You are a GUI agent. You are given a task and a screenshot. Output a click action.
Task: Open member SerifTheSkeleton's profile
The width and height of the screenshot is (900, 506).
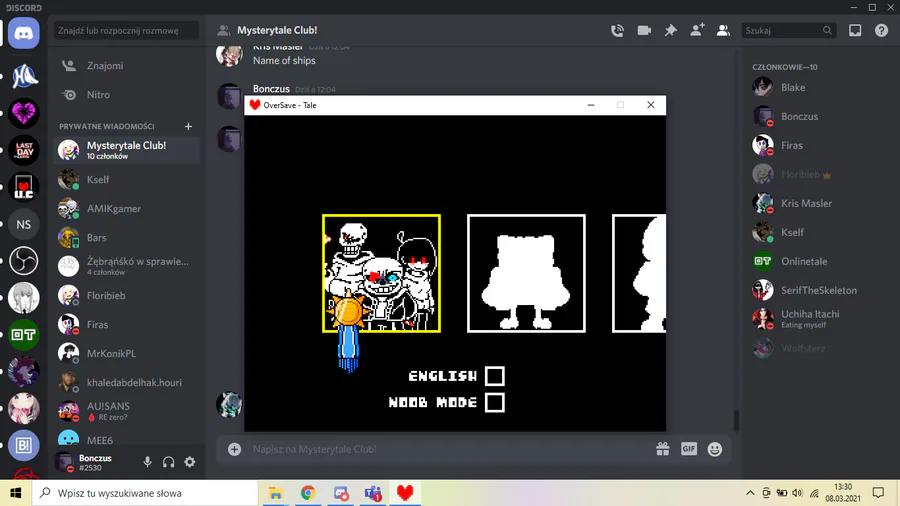point(818,290)
